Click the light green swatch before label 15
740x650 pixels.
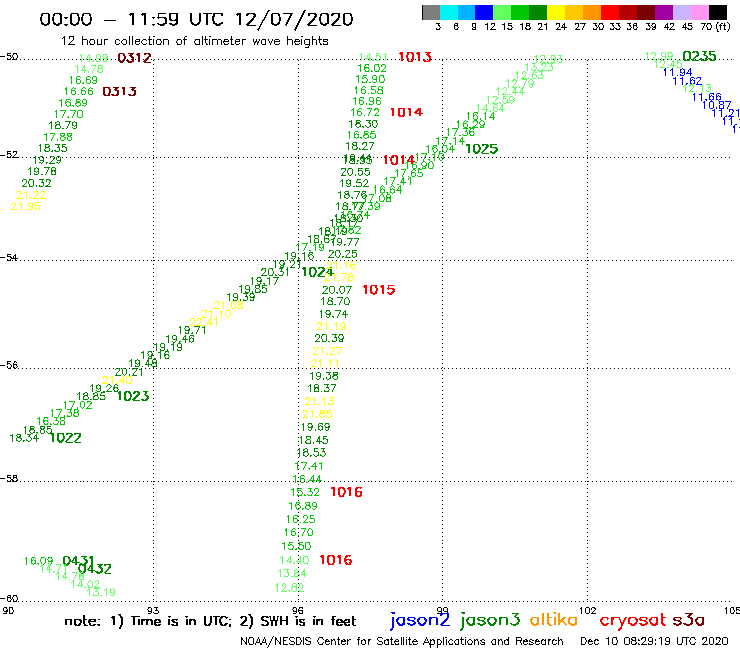pos(502,12)
